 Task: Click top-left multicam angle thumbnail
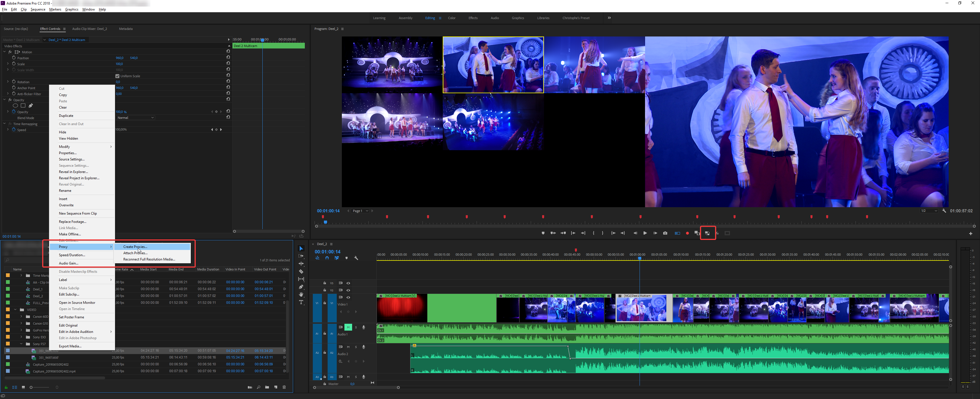[x=392, y=64]
